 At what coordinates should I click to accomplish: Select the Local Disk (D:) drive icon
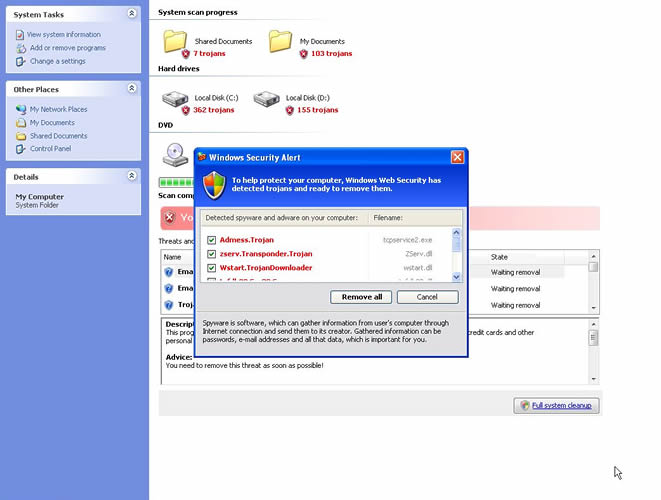(x=266, y=101)
